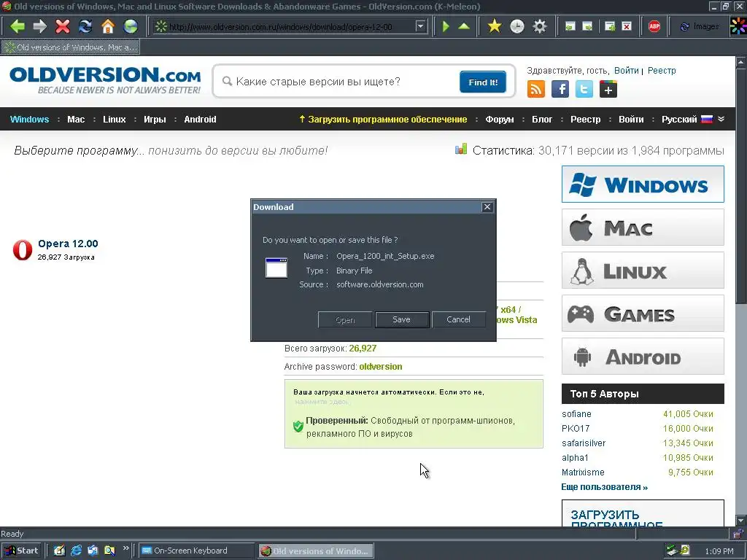Open the Форум nav item

tap(499, 119)
